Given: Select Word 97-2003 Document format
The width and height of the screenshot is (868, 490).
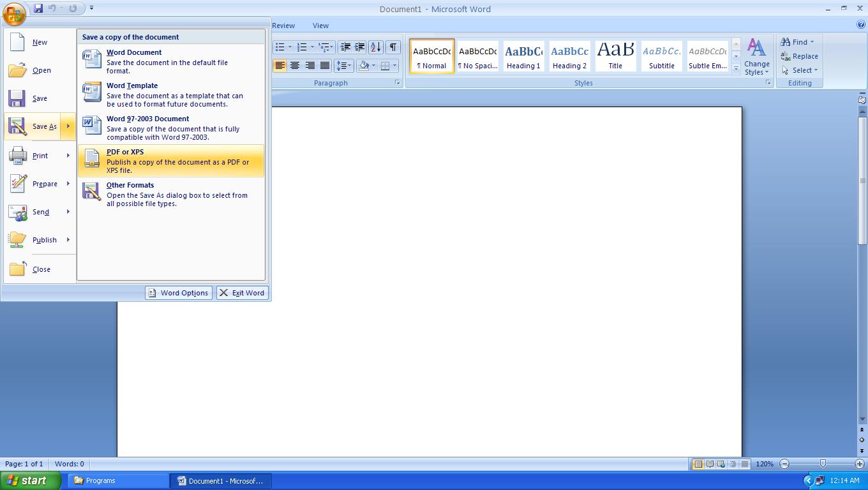Looking at the screenshot, I should (171, 128).
